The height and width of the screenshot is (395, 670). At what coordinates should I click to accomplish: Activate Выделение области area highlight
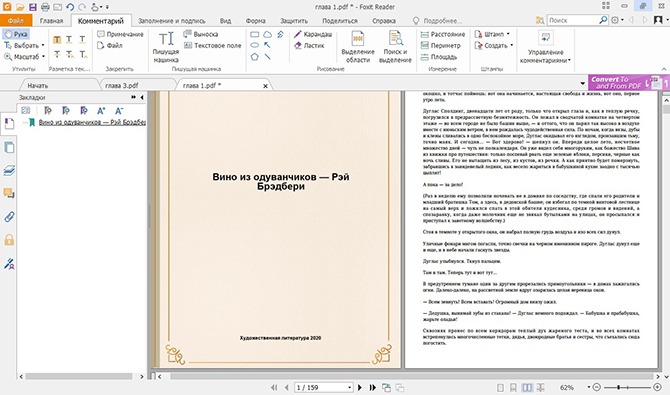tap(358, 47)
